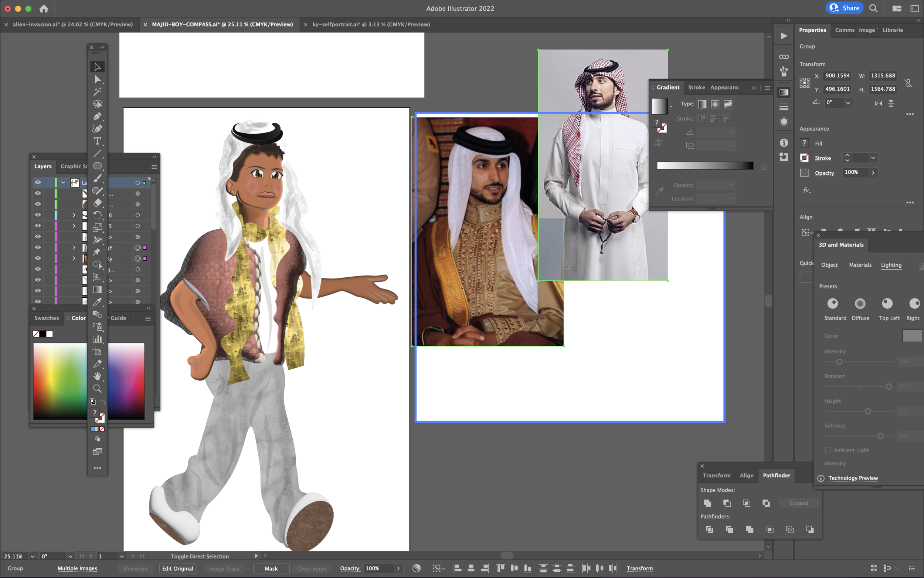Select the Eyedropper tool

98,302
